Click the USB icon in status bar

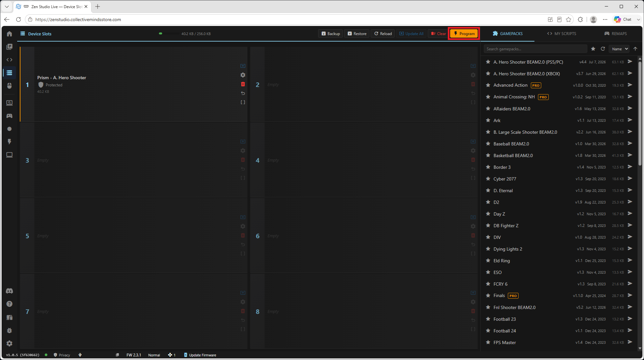point(80,355)
